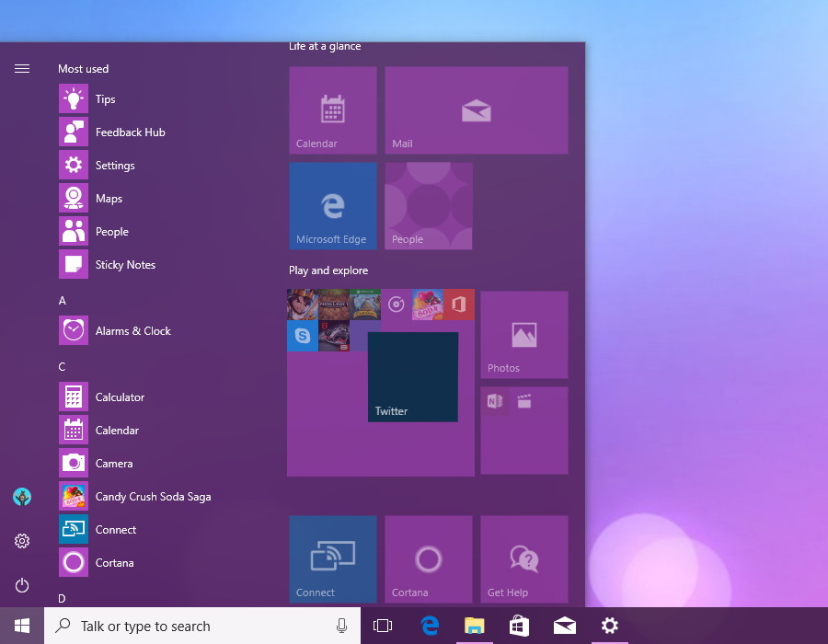This screenshot has width=828, height=644.
Task: Expand the Start menu with the hamburger button
Action: coord(21,68)
